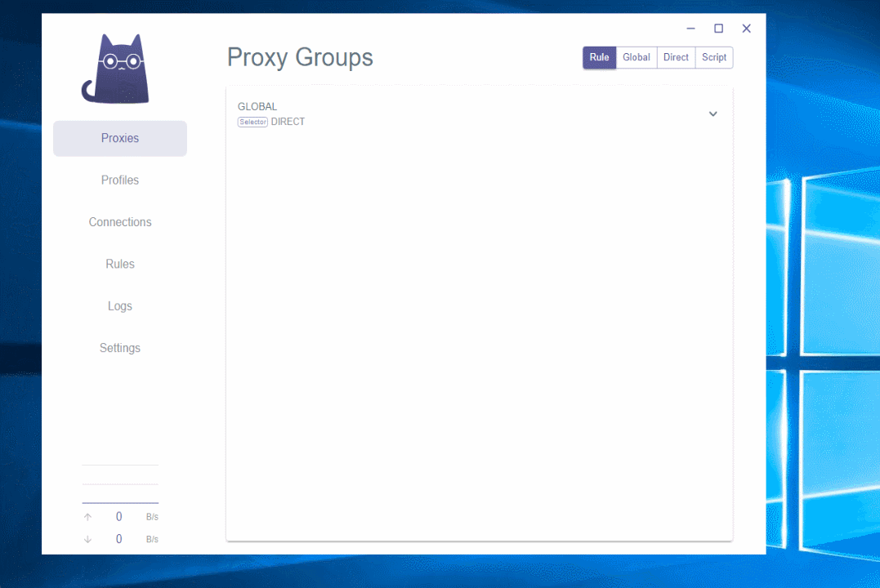
Task: Click the traffic graph above speeds
Action: coord(120,484)
